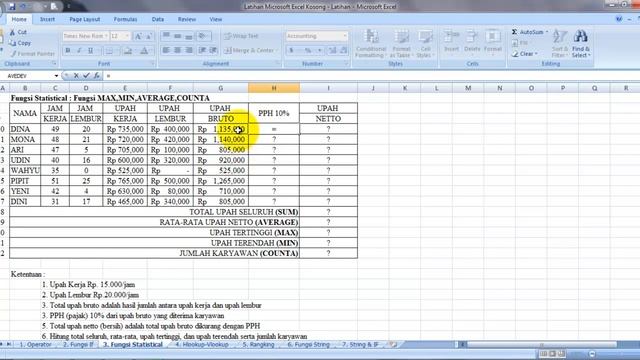Open the Data ribbon tab
The width and height of the screenshot is (640, 360).
[158, 19]
